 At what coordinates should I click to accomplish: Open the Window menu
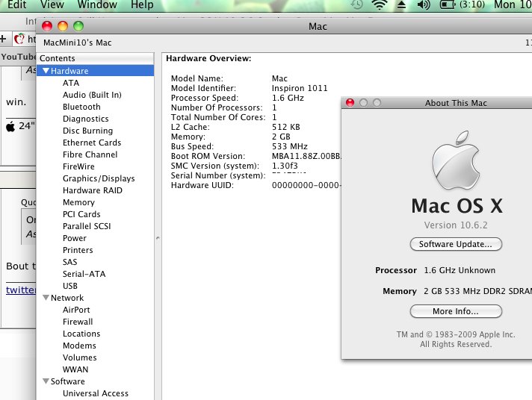[97, 4]
